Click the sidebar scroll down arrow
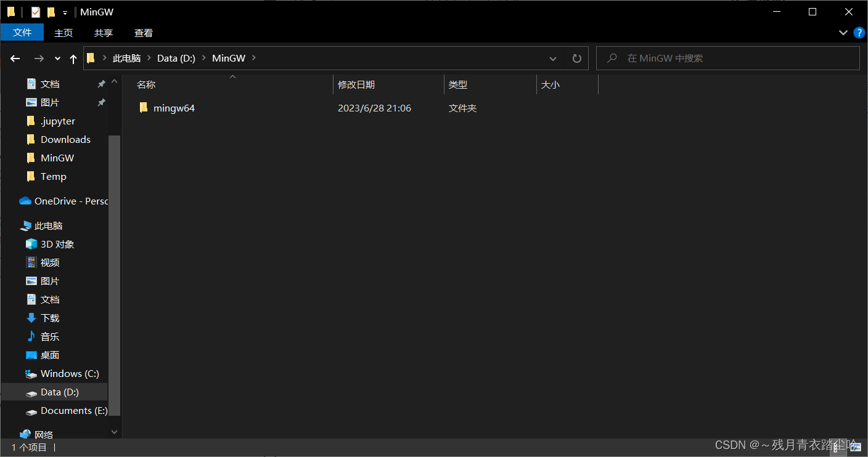The height and width of the screenshot is (457, 868). [114, 432]
